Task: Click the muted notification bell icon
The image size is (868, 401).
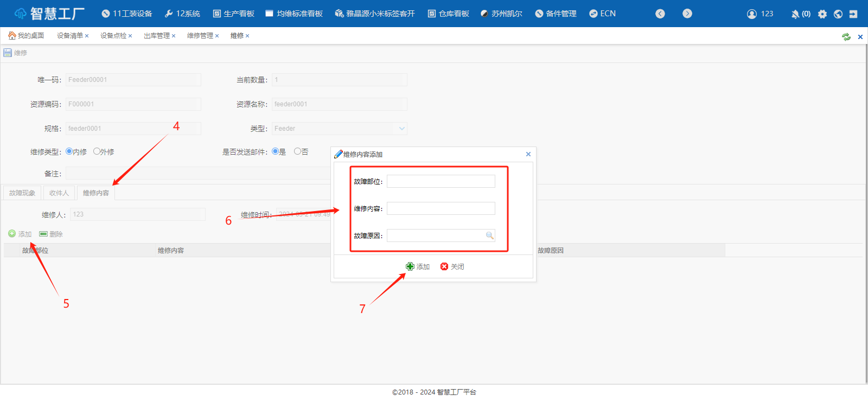Action: pos(795,14)
